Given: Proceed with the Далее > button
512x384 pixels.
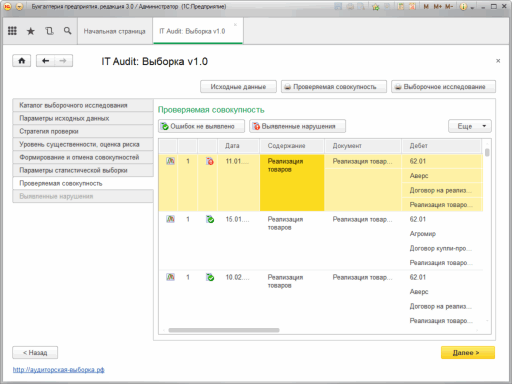Looking at the screenshot, I should [468, 353].
